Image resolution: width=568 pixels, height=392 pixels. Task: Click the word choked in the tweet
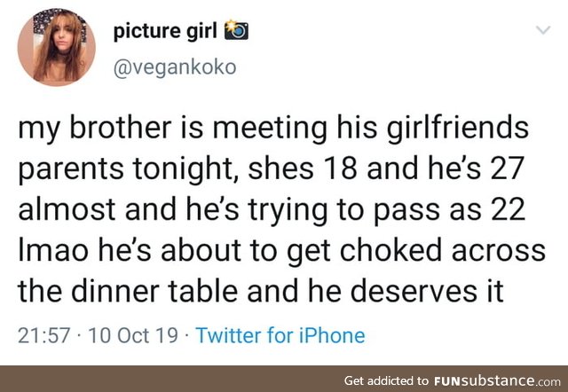[390, 250]
